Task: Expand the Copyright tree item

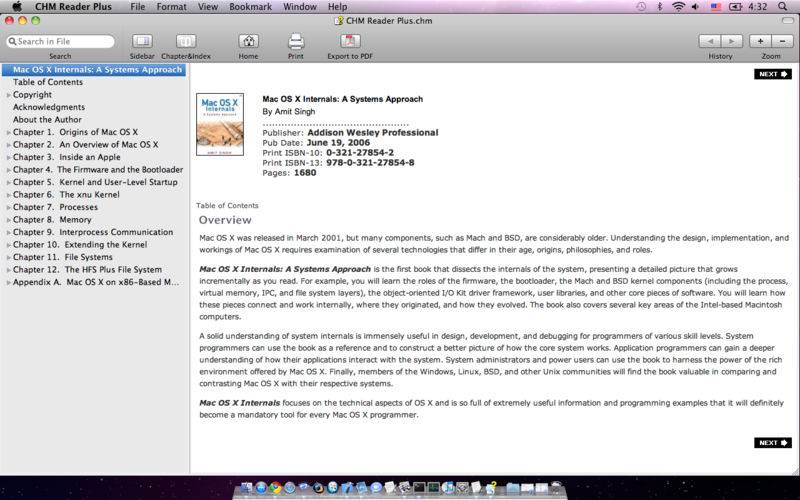Action: click(x=9, y=95)
